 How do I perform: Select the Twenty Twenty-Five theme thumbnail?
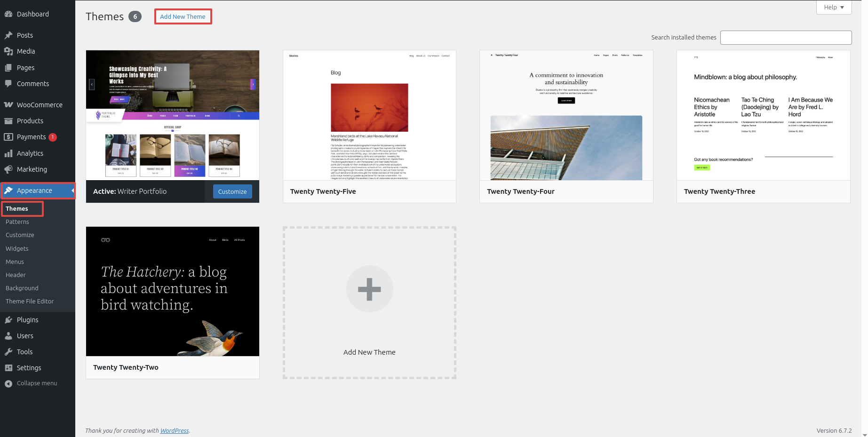click(369, 115)
